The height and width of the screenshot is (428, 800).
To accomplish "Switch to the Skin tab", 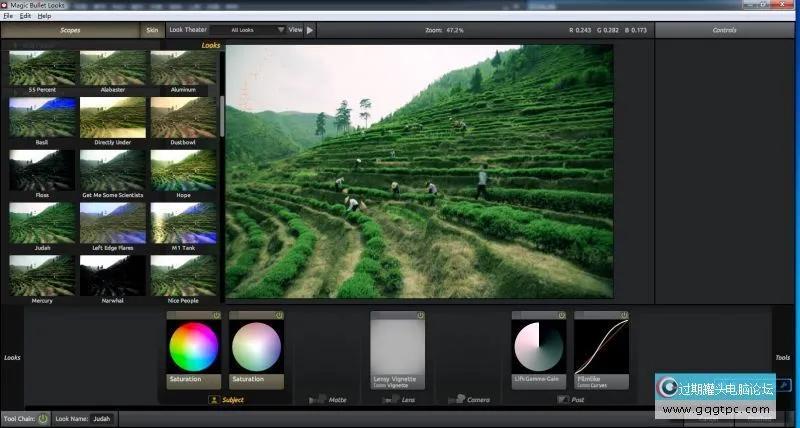I will tap(151, 30).
